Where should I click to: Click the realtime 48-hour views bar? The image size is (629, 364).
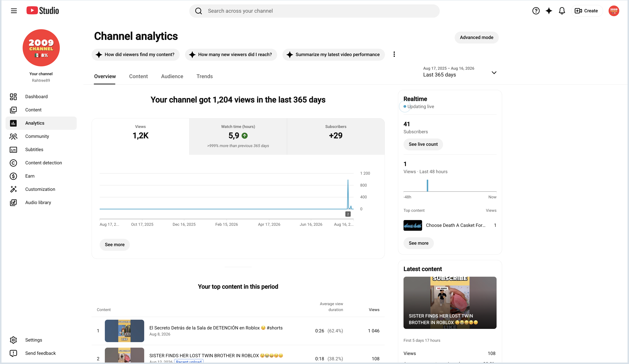[x=427, y=186]
